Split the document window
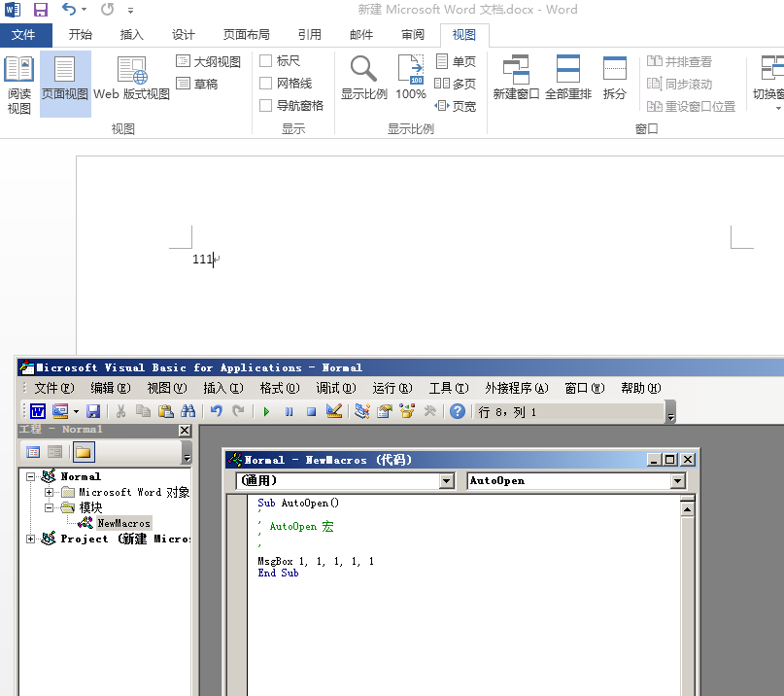 615,78
